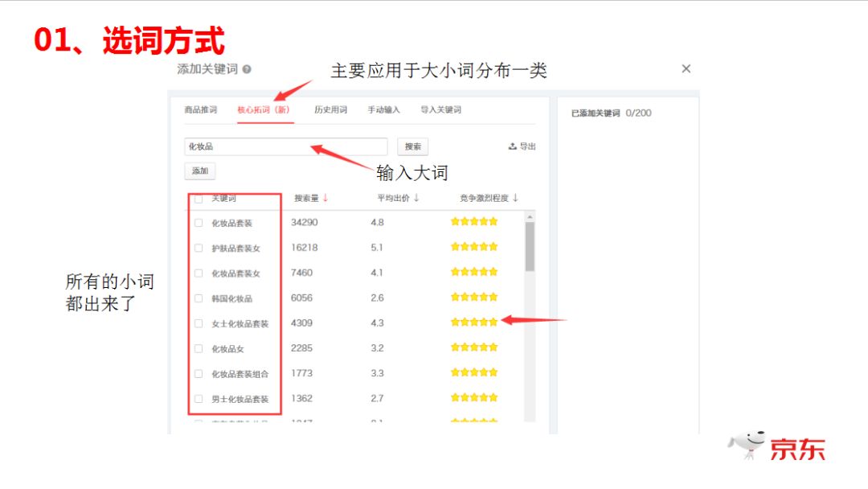Click the 京东 logo
This screenshot has width=868, height=489.
click(776, 446)
